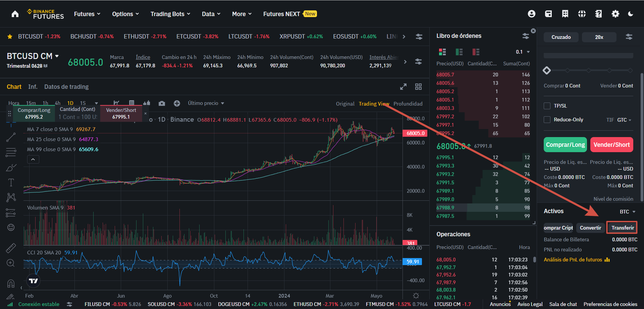Open the order book 0.1 precision dropdown

pyautogui.click(x=523, y=52)
